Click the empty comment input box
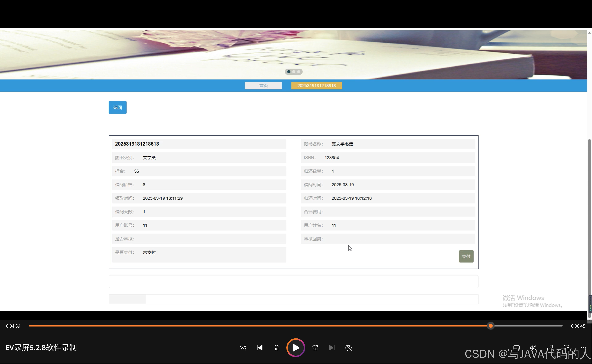This screenshot has width=592, height=364. 293,281
